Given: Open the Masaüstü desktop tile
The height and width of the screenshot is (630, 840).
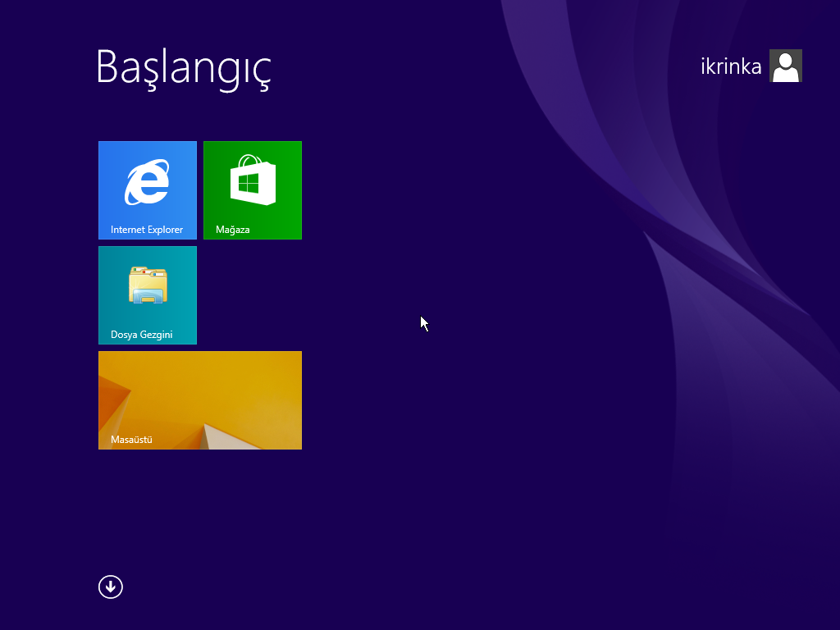Looking at the screenshot, I should (x=200, y=400).
